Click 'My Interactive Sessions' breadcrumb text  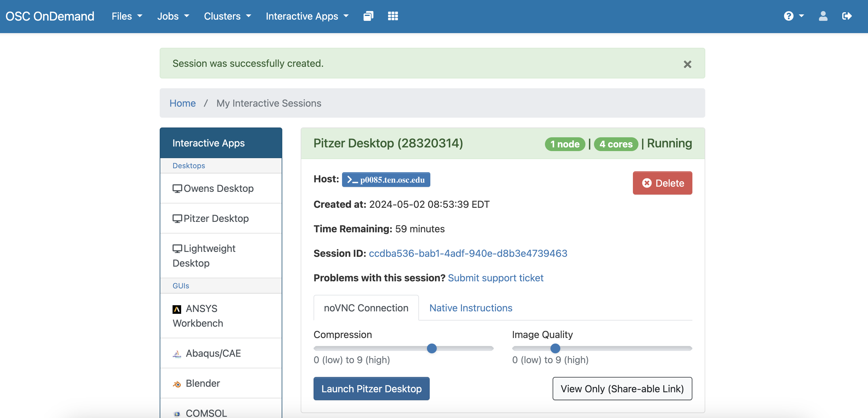pyautogui.click(x=268, y=103)
